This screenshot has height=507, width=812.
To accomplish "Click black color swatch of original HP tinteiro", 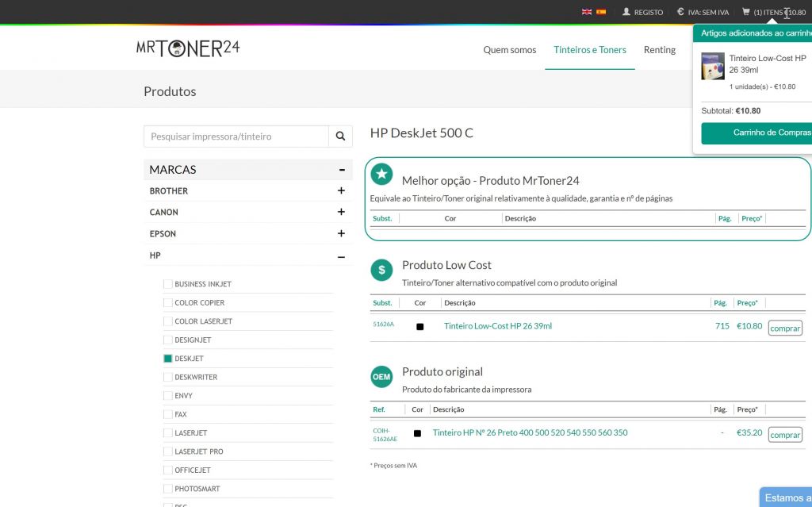I will pyautogui.click(x=417, y=434).
